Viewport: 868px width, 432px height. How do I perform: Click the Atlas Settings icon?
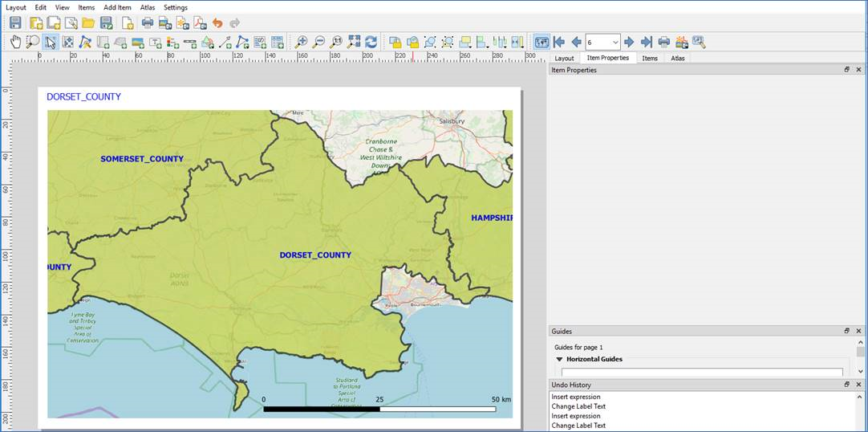699,42
